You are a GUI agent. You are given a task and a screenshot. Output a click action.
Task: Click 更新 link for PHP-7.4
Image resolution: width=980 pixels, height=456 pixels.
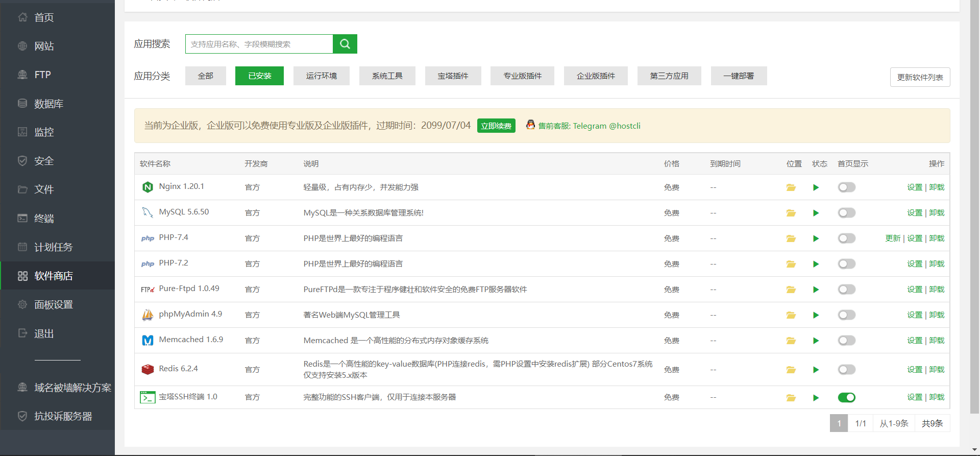coord(893,238)
